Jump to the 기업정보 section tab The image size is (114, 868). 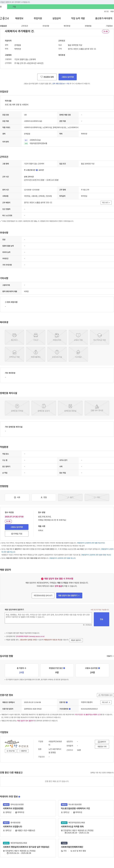pos(109,26)
